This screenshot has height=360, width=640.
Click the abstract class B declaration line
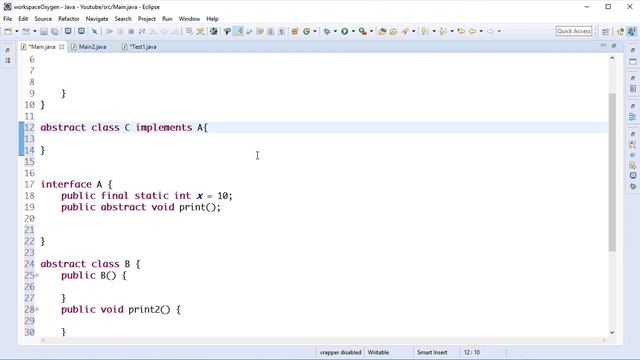tap(90, 264)
